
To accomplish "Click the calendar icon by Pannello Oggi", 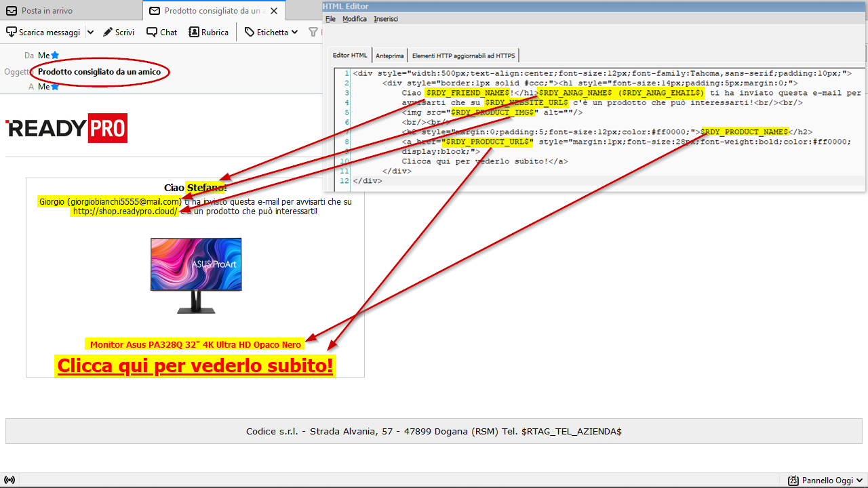I will coord(793,481).
